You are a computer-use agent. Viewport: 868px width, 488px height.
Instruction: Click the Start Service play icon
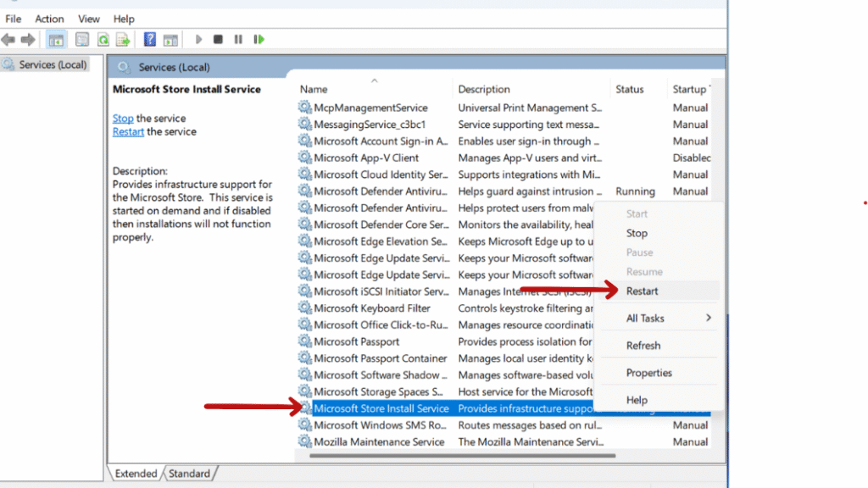198,39
